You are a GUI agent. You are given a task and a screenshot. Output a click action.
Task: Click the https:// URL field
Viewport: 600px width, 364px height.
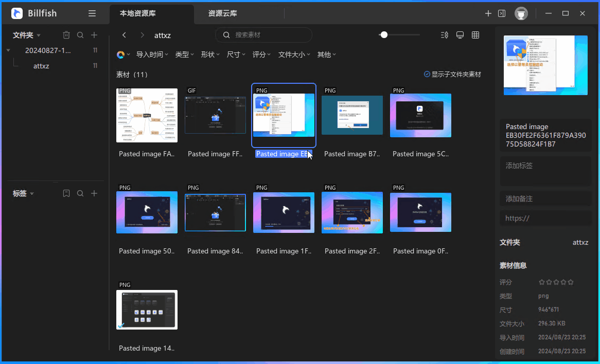(x=545, y=219)
